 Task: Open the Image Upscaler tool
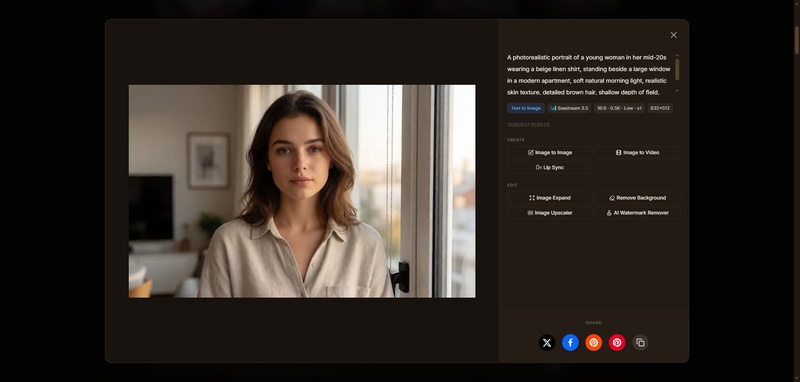[x=549, y=213]
